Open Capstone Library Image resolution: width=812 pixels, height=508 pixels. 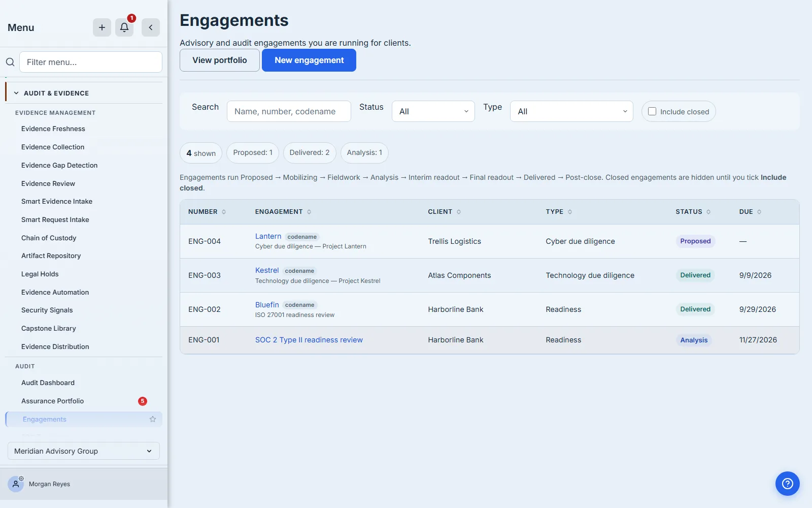pyautogui.click(x=49, y=329)
